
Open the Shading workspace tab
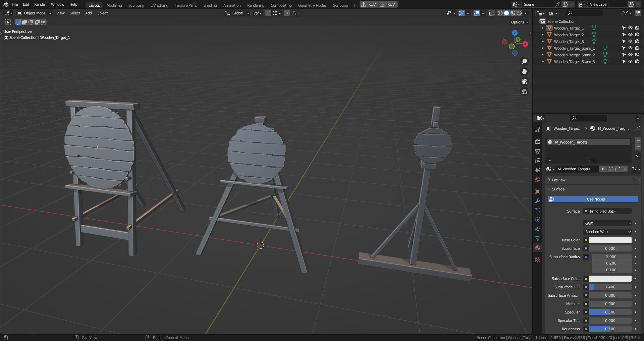(x=210, y=5)
